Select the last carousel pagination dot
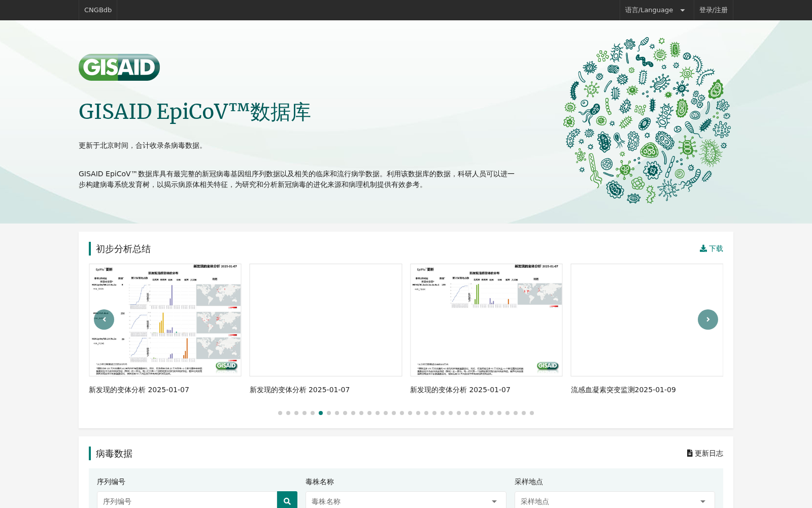812x508 pixels. 532,413
